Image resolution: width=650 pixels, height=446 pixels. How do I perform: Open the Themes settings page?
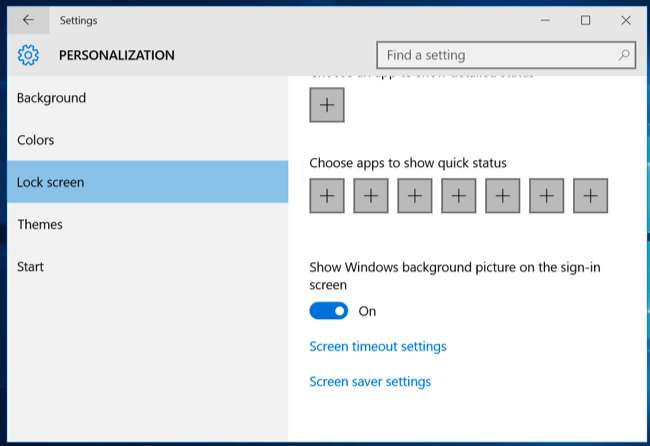coord(40,224)
